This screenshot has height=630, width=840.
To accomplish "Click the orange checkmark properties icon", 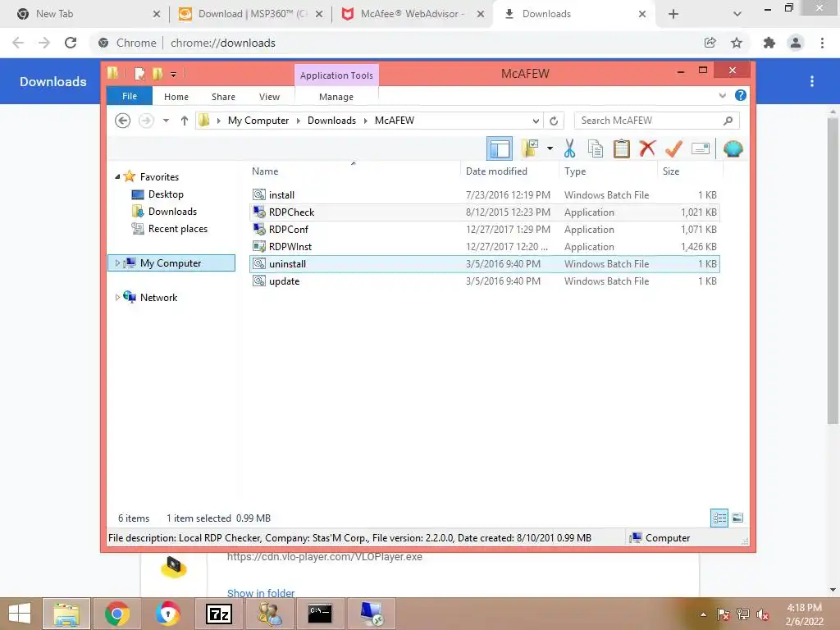I will click(673, 148).
